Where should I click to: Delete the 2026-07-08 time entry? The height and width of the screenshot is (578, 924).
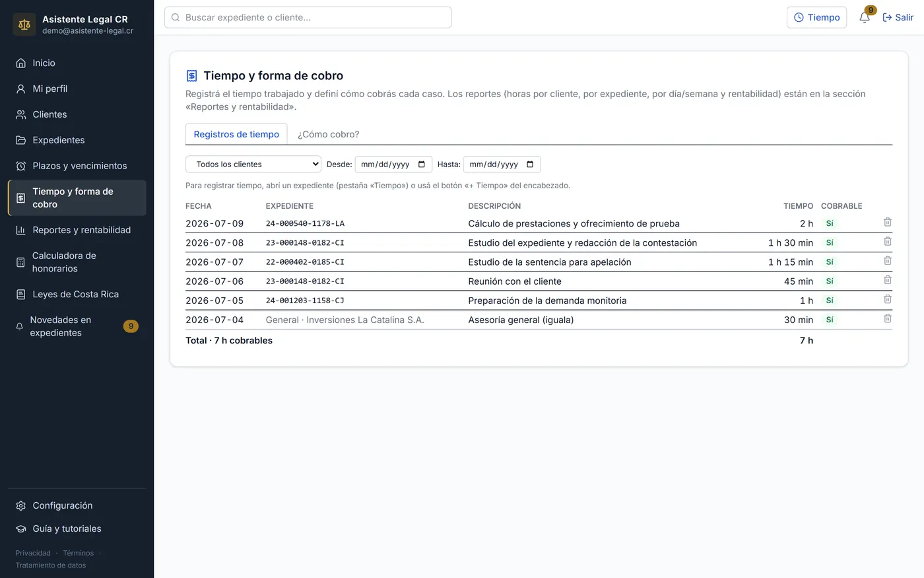click(x=888, y=242)
